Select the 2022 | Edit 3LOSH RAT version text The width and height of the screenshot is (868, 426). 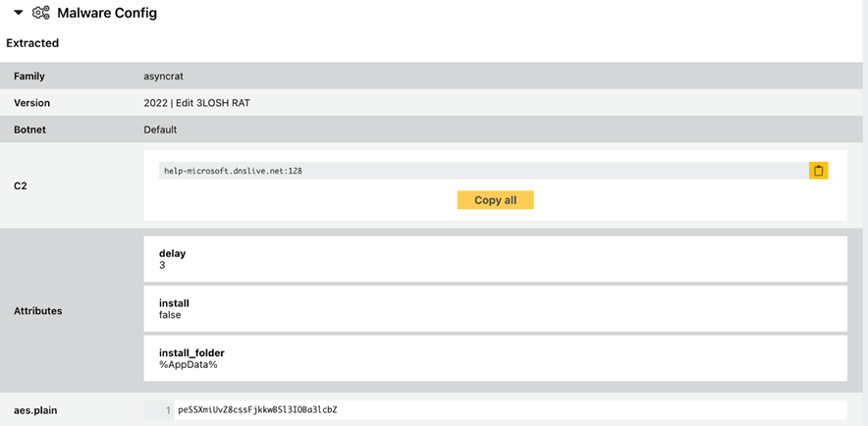196,103
